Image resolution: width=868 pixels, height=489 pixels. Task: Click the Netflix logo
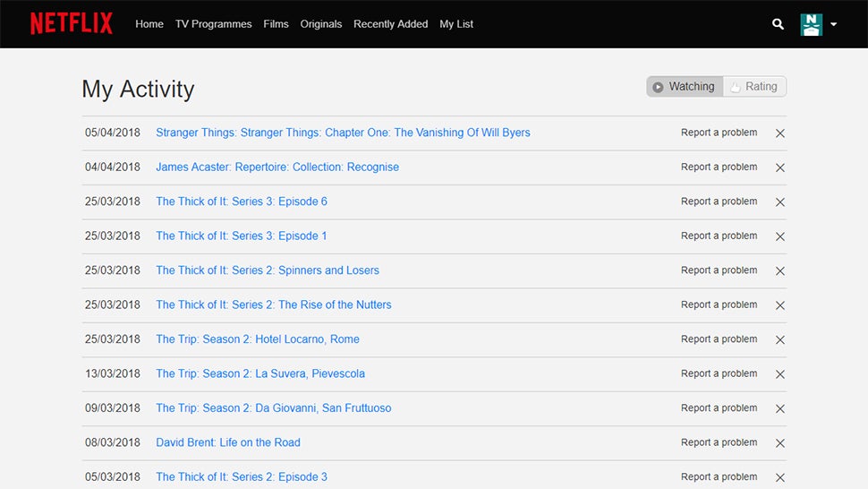point(72,24)
